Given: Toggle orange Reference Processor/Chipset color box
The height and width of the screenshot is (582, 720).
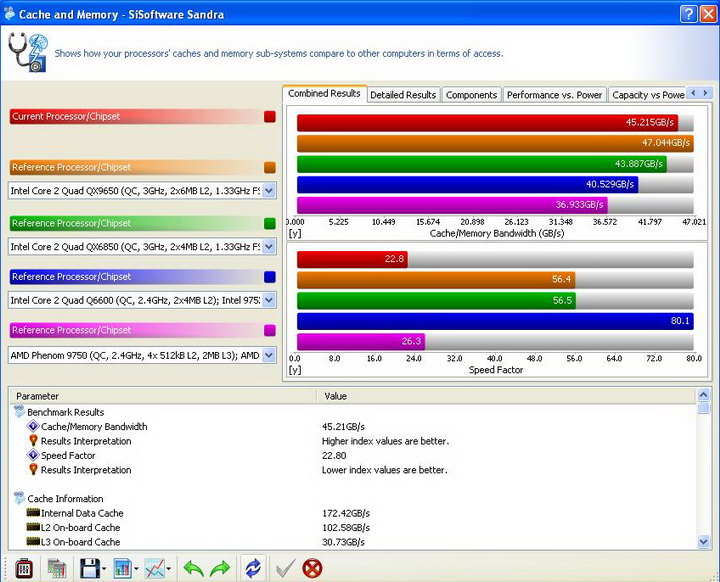Looking at the screenshot, I should 270,168.
